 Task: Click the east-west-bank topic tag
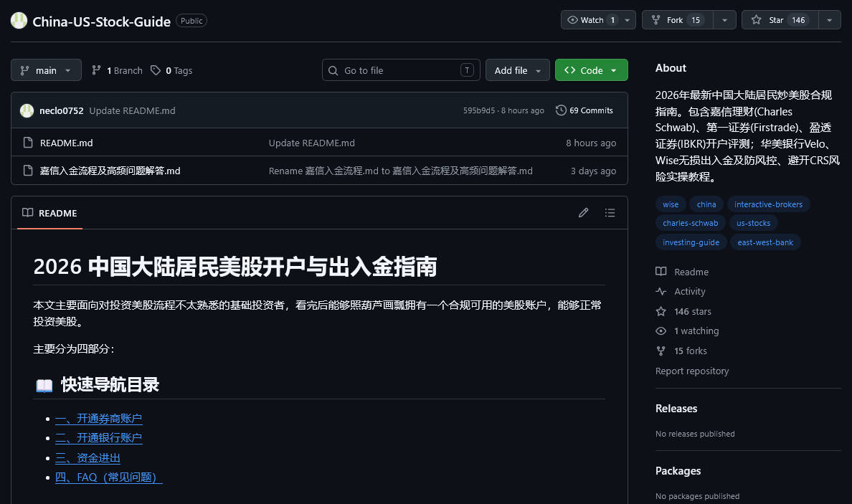click(x=765, y=242)
